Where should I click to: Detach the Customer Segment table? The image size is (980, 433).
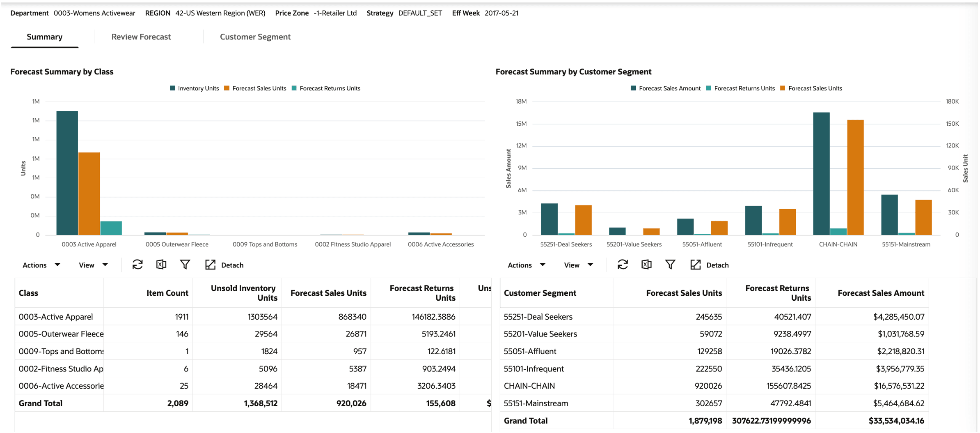[x=710, y=265]
